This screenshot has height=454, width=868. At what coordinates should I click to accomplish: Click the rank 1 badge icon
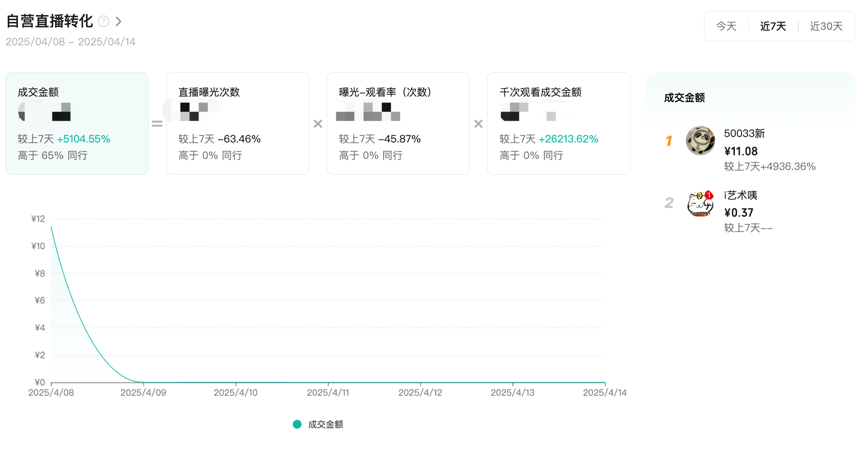point(669,141)
